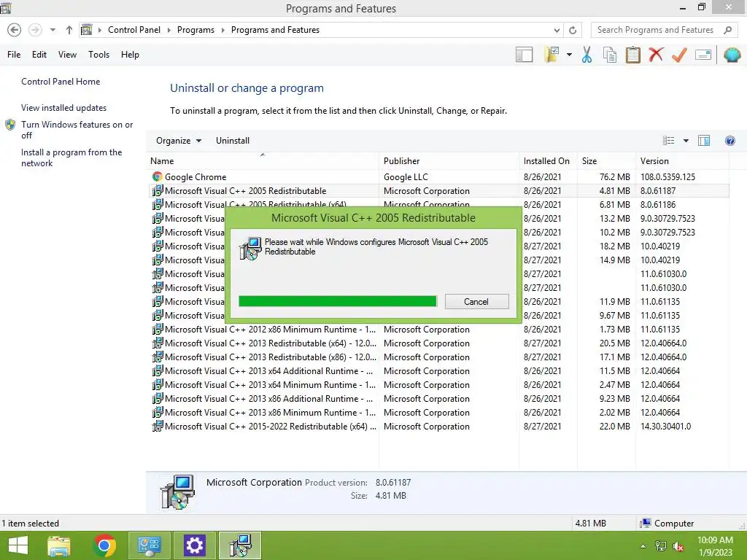Click the pane layout toolbar icon
This screenshot has width=747, height=560.
[x=524, y=55]
